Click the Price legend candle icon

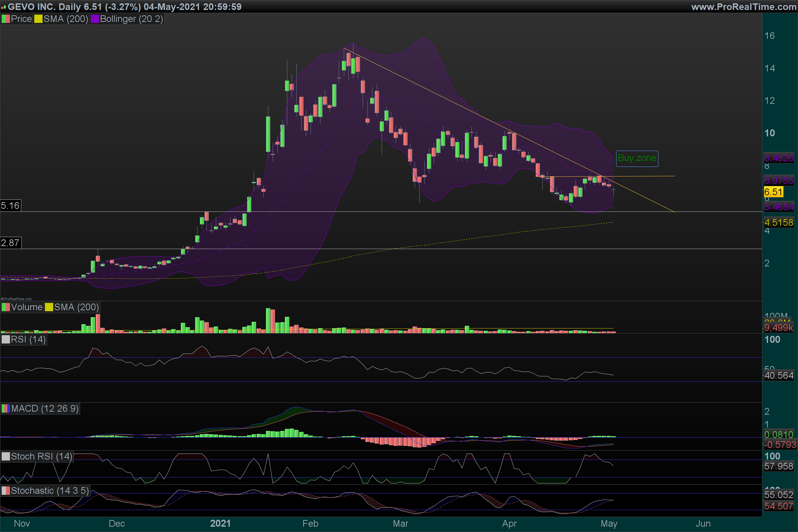click(6, 19)
